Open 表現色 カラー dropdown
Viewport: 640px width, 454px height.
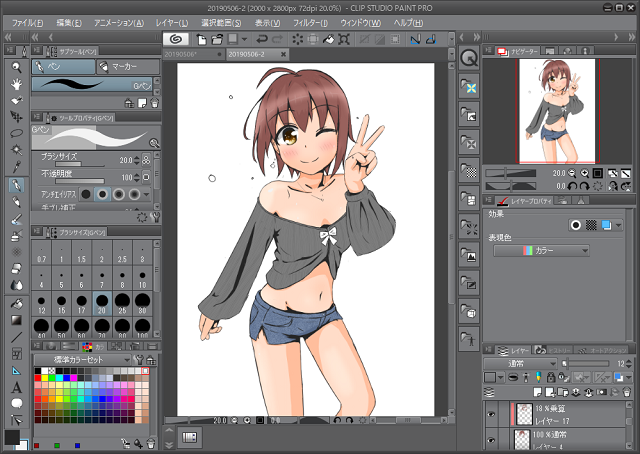click(x=541, y=250)
